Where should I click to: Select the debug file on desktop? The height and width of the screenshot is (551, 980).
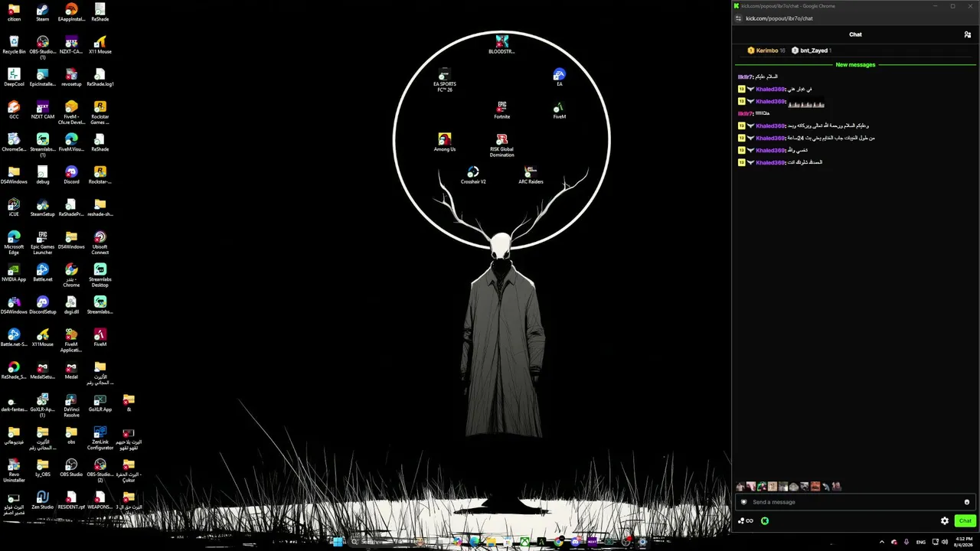point(42,174)
